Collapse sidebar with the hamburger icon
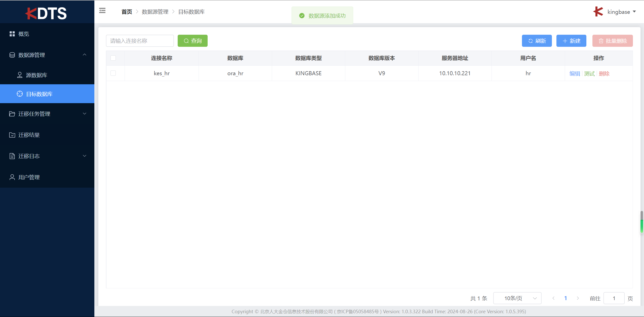This screenshot has width=644, height=317. click(x=102, y=11)
